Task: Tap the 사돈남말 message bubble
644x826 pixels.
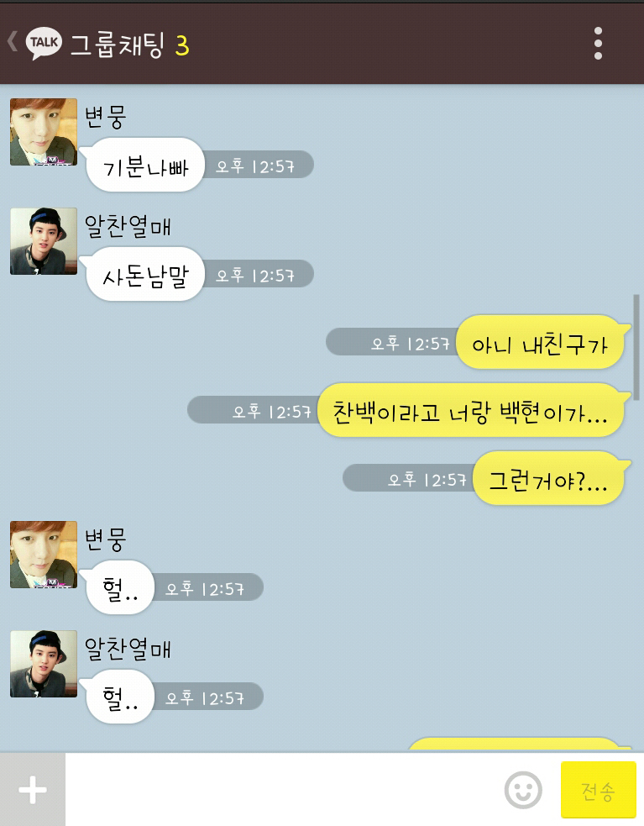Action: pos(144,275)
